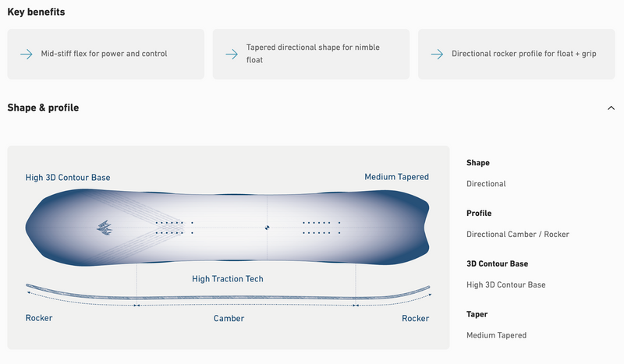Click the right camber-rocker transition marker
624x364 pixels.
tap(356, 306)
